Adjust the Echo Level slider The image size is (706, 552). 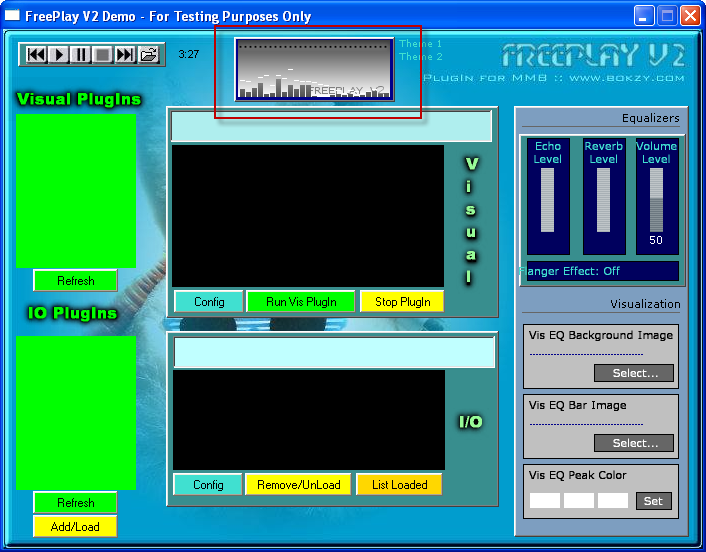(548, 200)
